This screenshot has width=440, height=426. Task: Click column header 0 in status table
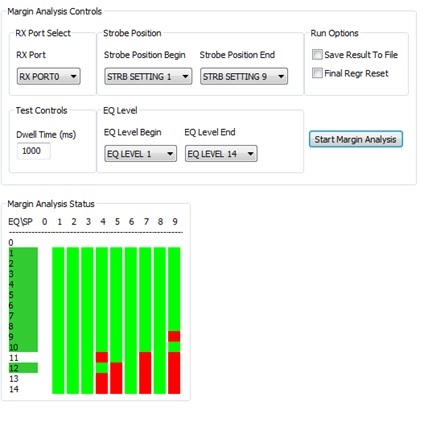[44, 222]
